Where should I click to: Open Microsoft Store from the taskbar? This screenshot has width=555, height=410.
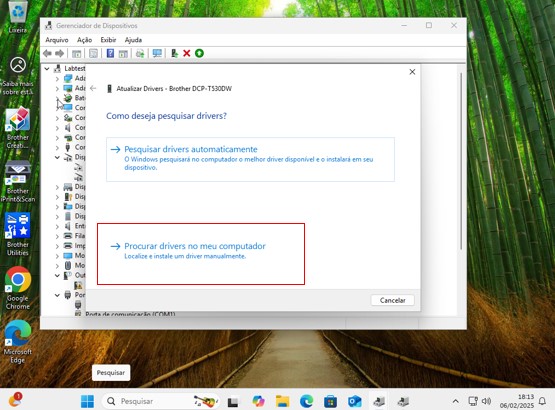click(x=330, y=401)
